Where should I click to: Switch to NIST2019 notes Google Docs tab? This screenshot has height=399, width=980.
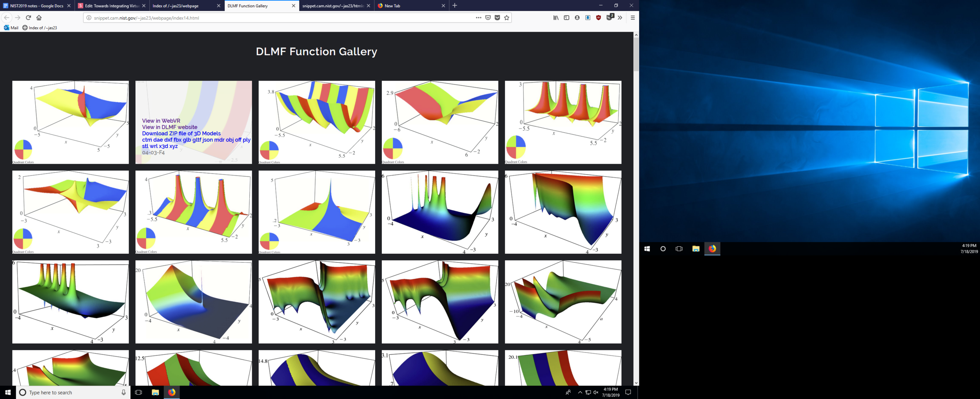coord(37,5)
